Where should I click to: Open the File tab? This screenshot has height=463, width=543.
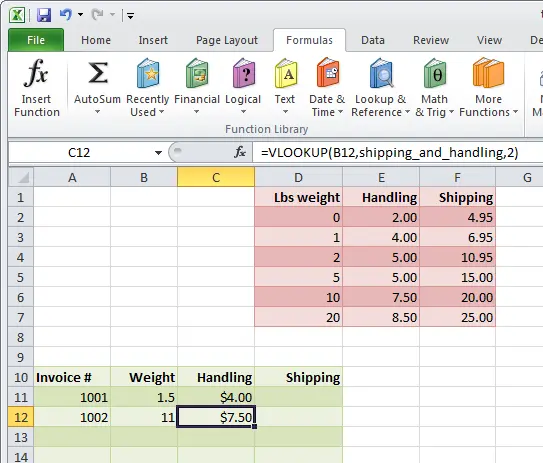point(36,40)
